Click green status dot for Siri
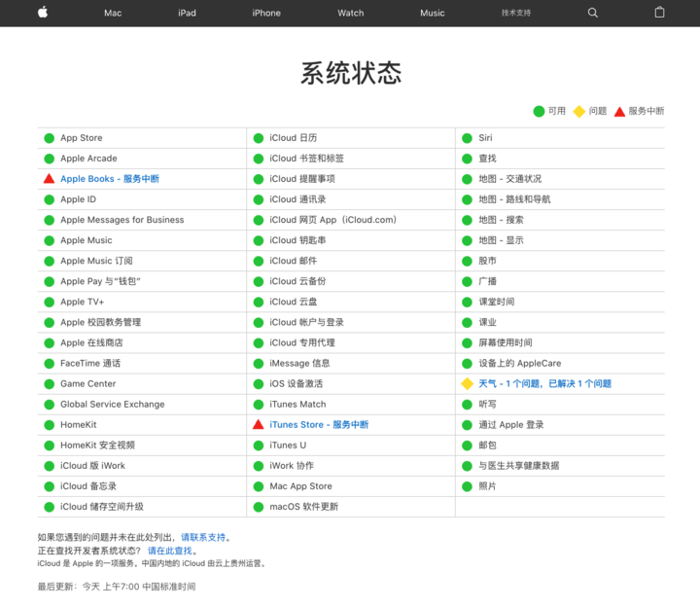The width and height of the screenshot is (700, 607). 467,138
